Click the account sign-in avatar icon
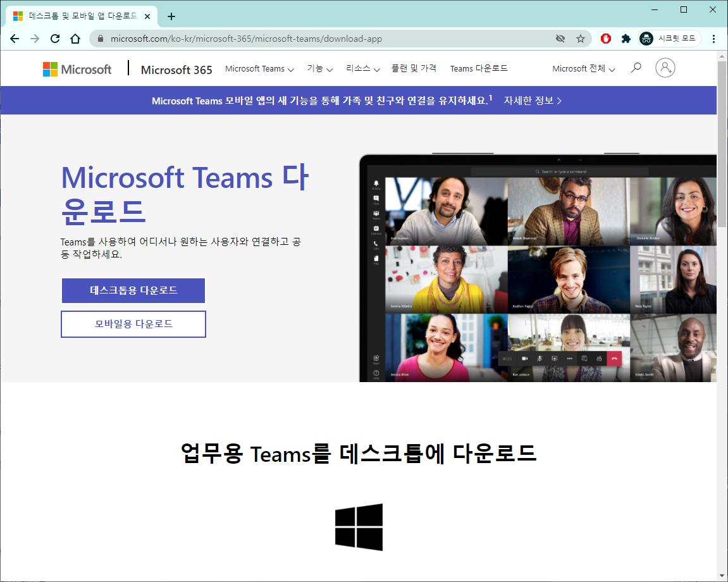 click(665, 68)
